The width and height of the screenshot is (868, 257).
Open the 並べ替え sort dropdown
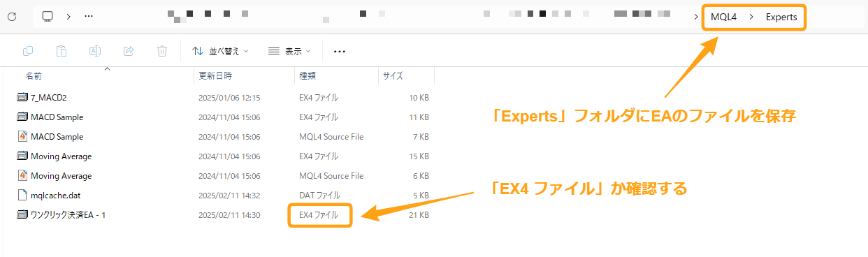point(220,51)
